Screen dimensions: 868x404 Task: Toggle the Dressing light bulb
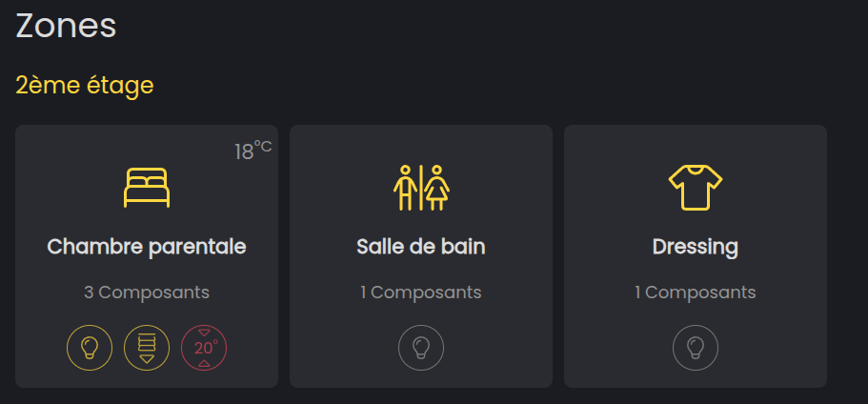[x=696, y=348]
